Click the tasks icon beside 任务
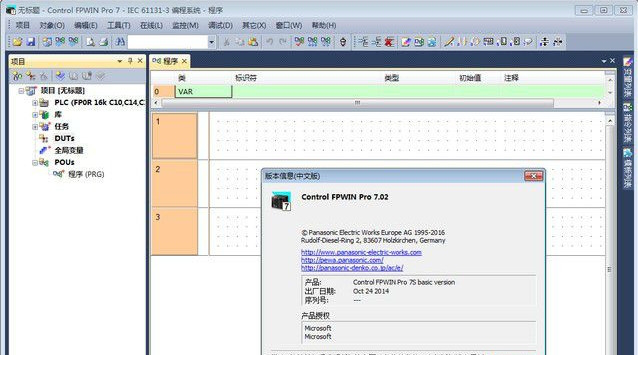 [45, 127]
